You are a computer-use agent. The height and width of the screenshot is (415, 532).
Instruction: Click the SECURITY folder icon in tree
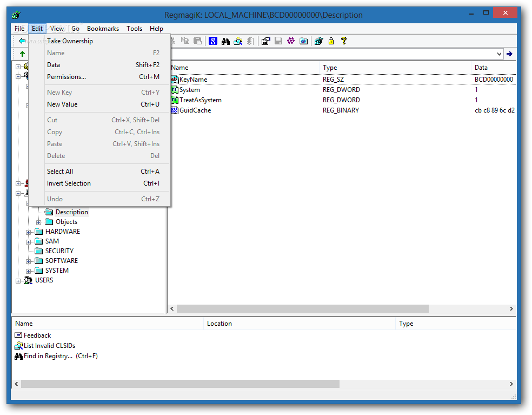point(39,251)
